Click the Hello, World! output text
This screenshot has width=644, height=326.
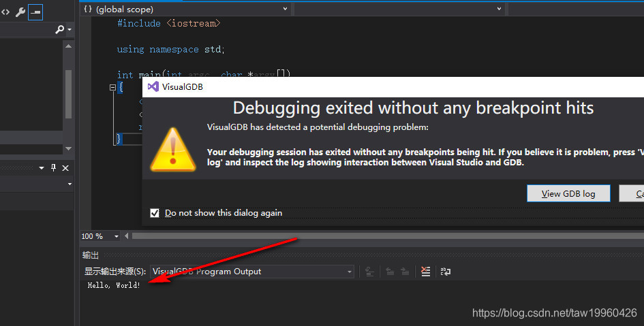(114, 285)
